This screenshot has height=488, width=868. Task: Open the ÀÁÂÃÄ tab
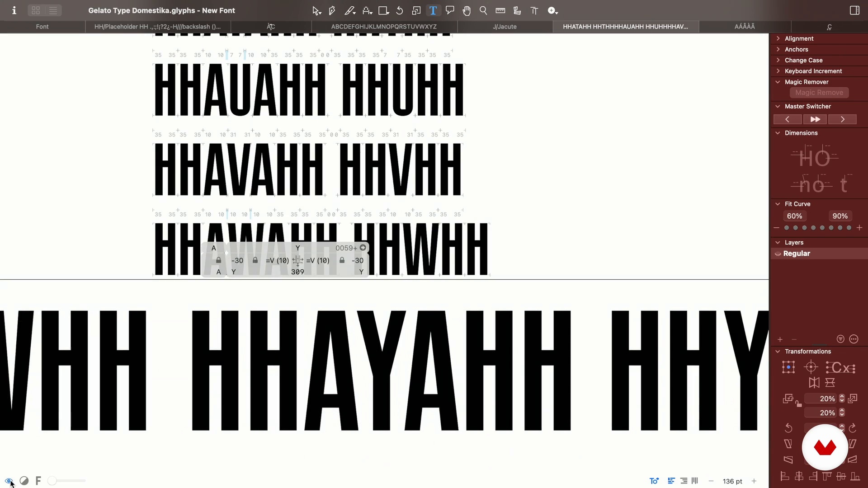tap(745, 27)
